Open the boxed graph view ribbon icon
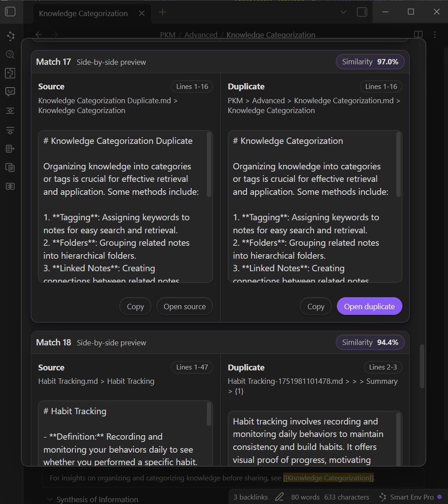448x504 pixels. tap(10, 73)
